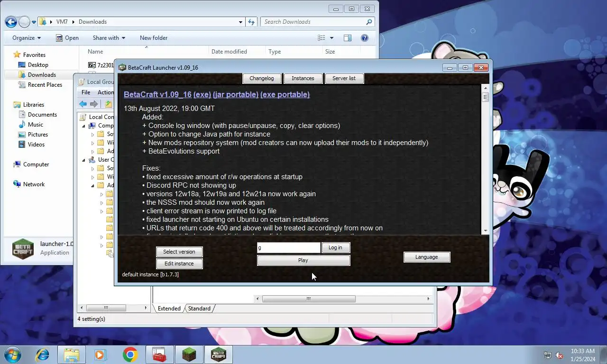Click the changelog scroll-up arrow

(x=485, y=88)
